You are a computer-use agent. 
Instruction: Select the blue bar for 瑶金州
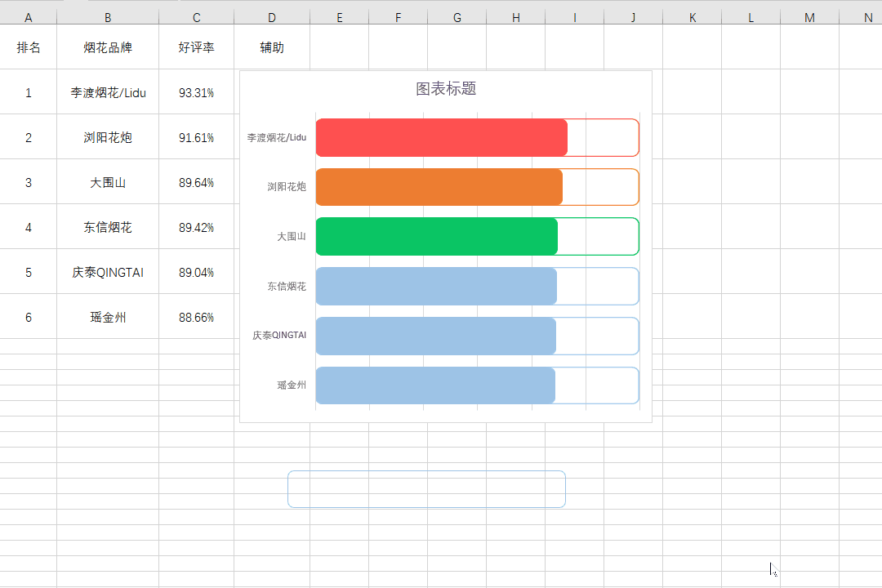[435, 385]
